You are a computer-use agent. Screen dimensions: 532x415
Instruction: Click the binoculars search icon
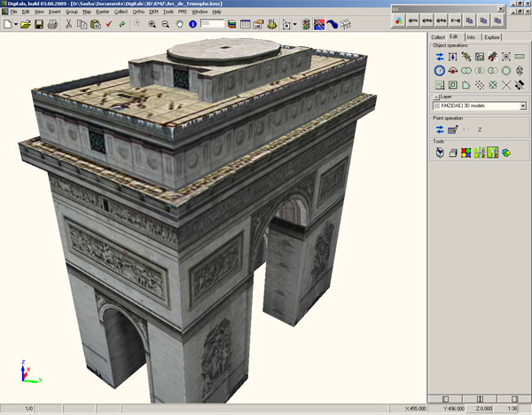click(272, 25)
